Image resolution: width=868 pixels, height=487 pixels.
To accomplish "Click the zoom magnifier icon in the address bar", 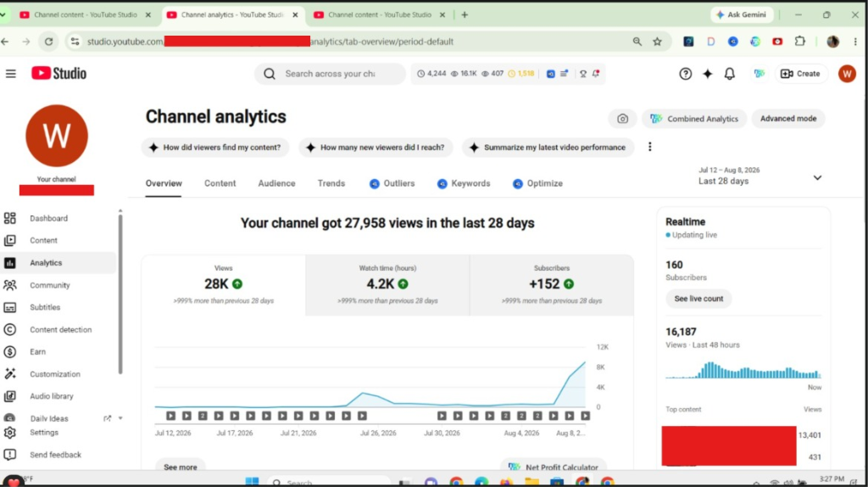I will [x=637, y=42].
